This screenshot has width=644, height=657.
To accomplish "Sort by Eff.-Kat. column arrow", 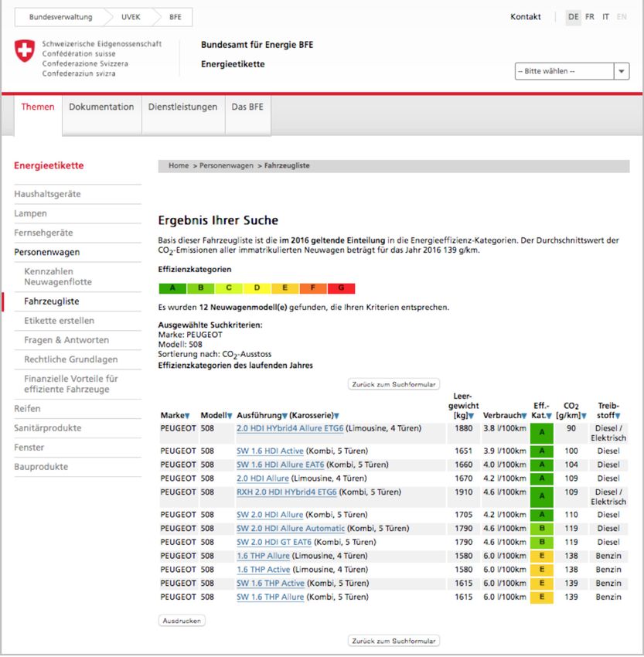I will (549, 416).
